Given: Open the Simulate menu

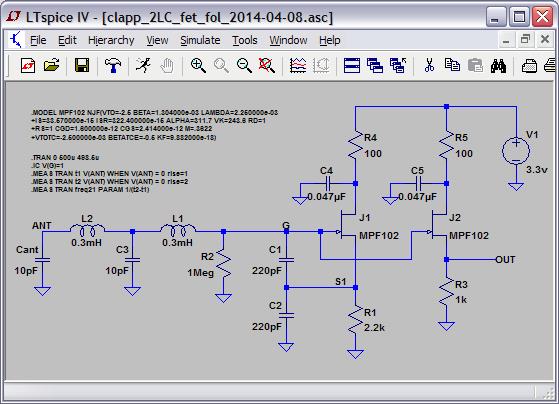Looking at the screenshot, I should 200,40.
